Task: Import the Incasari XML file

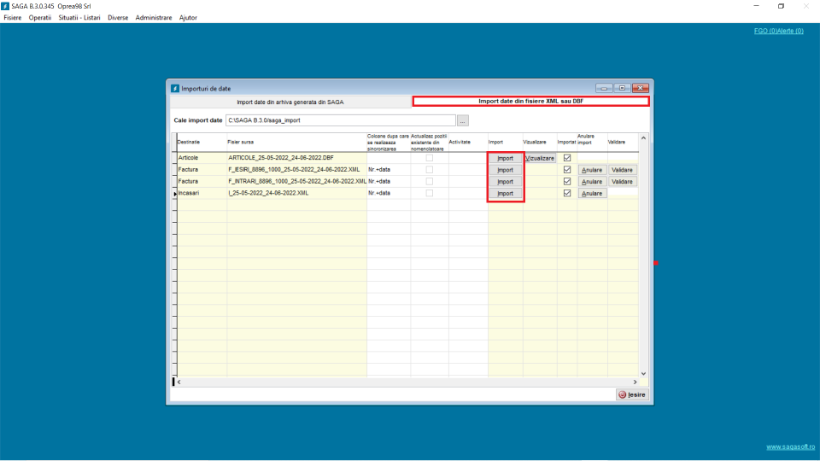Action: (x=505, y=193)
